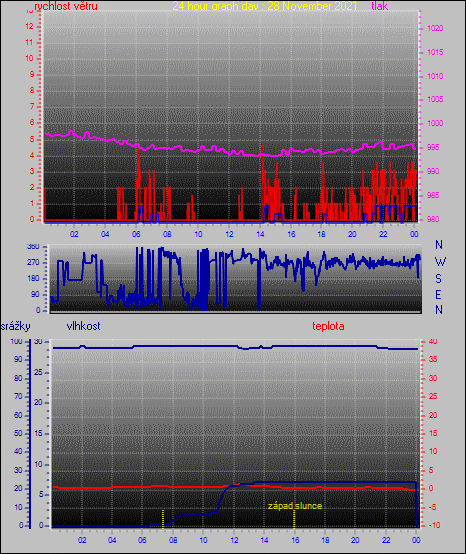Click the 1010 value on the pressure axis
The image size is (466, 554).
click(435, 76)
